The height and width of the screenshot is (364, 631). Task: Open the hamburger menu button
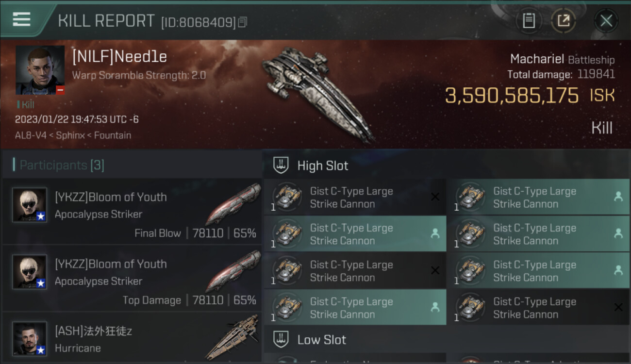click(21, 19)
